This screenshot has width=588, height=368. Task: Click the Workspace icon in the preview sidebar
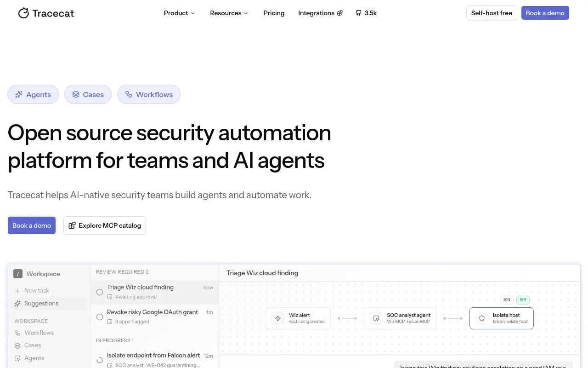[18, 274]
